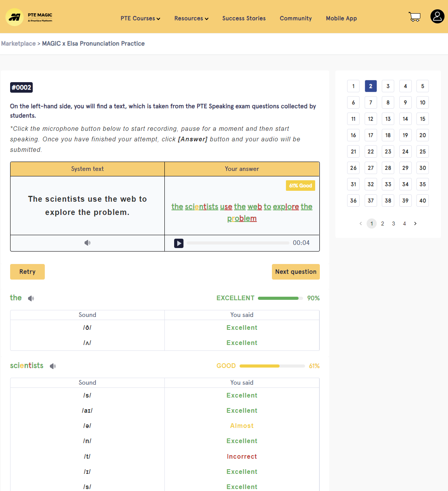Click the Next question button
Image resolution: width=448 pixels, height=491 pixels.
(x=296, y=272)
